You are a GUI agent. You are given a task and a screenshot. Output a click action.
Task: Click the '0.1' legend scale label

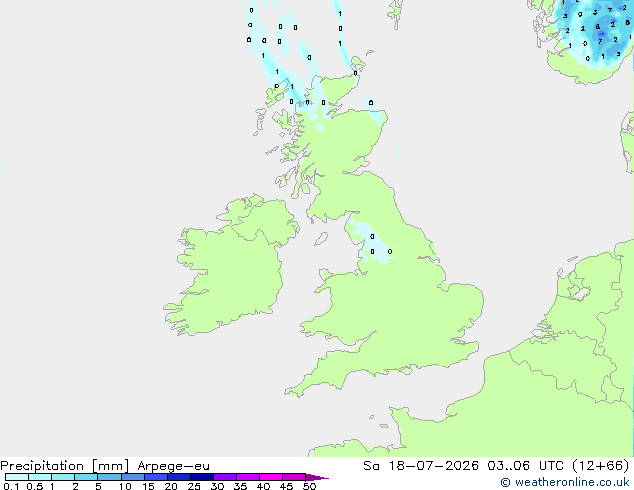pos(11,486)
